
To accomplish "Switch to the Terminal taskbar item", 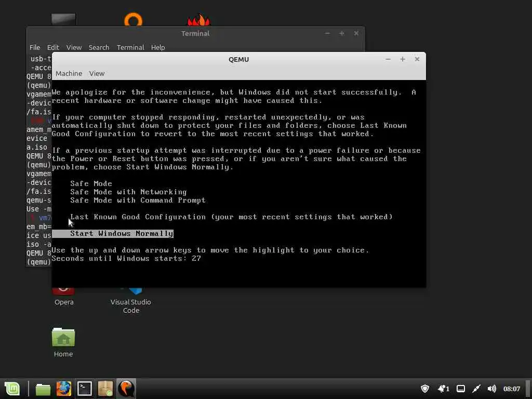I will [x=85, y=389].
